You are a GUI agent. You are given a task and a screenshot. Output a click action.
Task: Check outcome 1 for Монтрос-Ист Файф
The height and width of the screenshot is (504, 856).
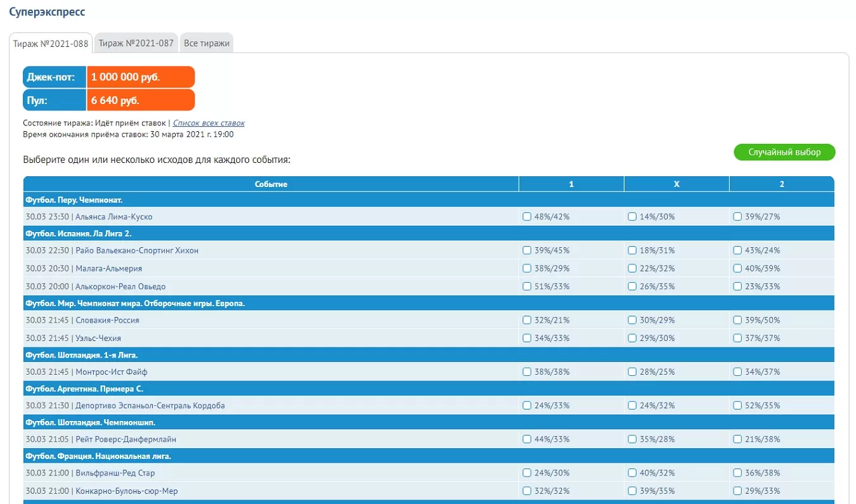click(527, 372)
